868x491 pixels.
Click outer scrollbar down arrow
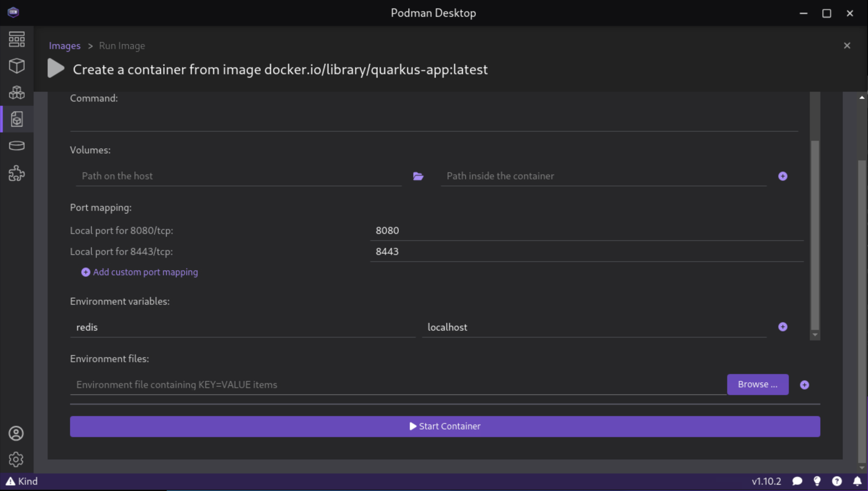click(x=862, y=468)
